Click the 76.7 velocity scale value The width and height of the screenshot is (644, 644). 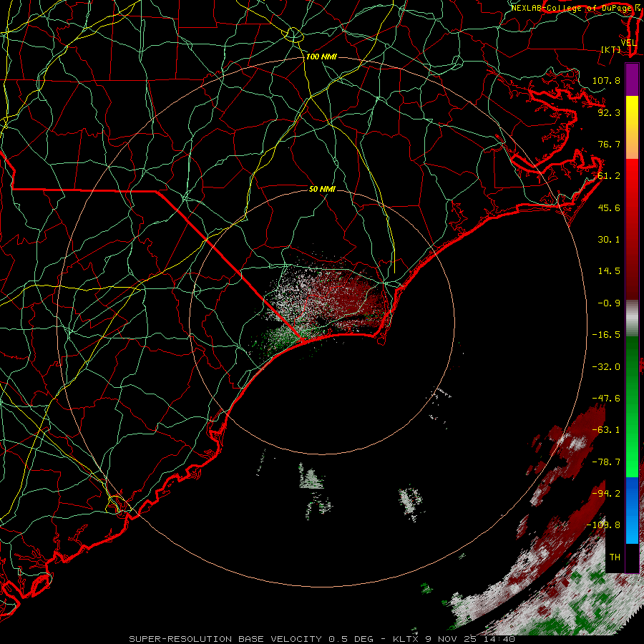point(609,144)
